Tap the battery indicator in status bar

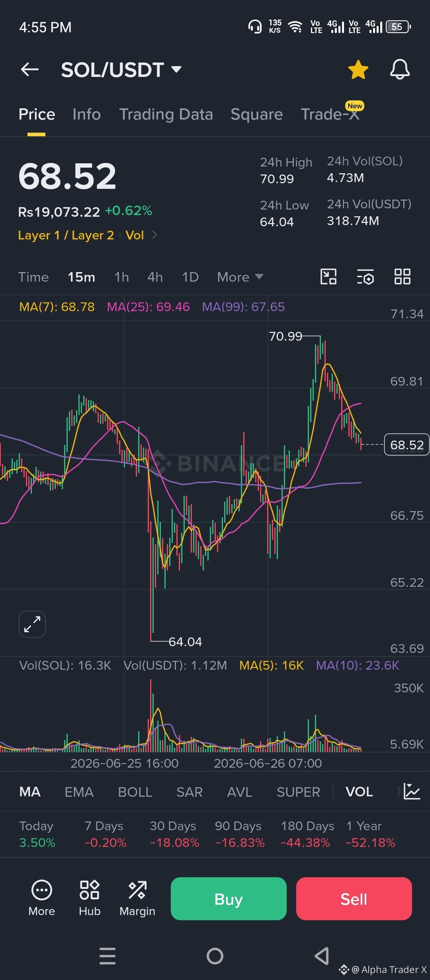[399, 27]
